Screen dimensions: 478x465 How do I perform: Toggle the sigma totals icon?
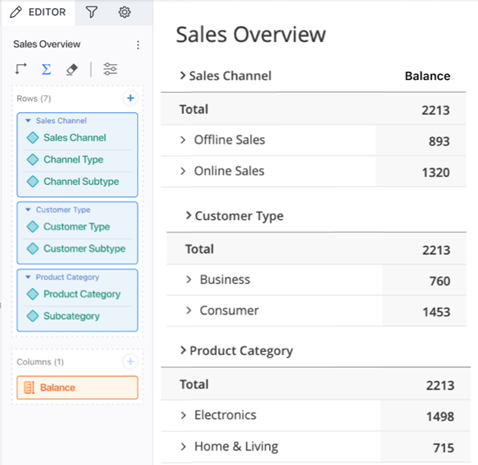click(x=46, y=69)
